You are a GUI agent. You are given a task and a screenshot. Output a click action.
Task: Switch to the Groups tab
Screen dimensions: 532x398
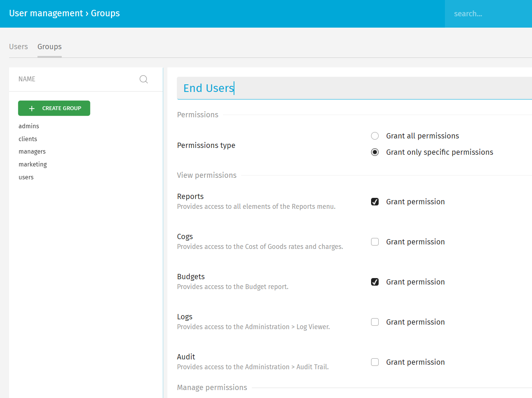pyautogui.click(x=50, y=47)
